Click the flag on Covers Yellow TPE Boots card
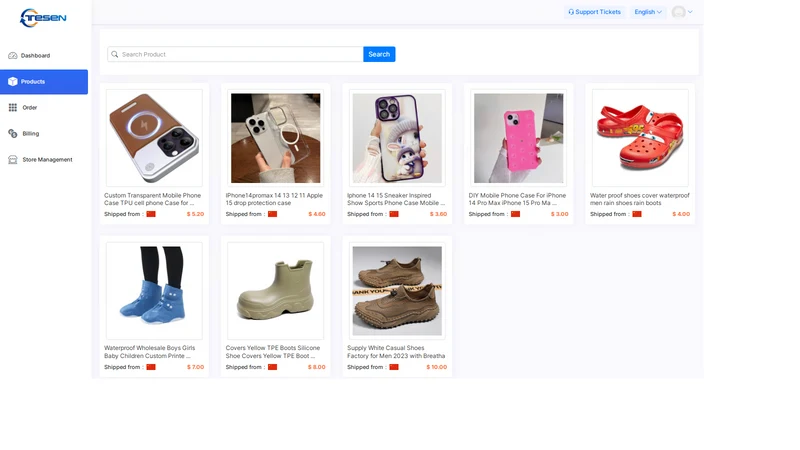This screenshot has width=800, height=450. [272, 367]
